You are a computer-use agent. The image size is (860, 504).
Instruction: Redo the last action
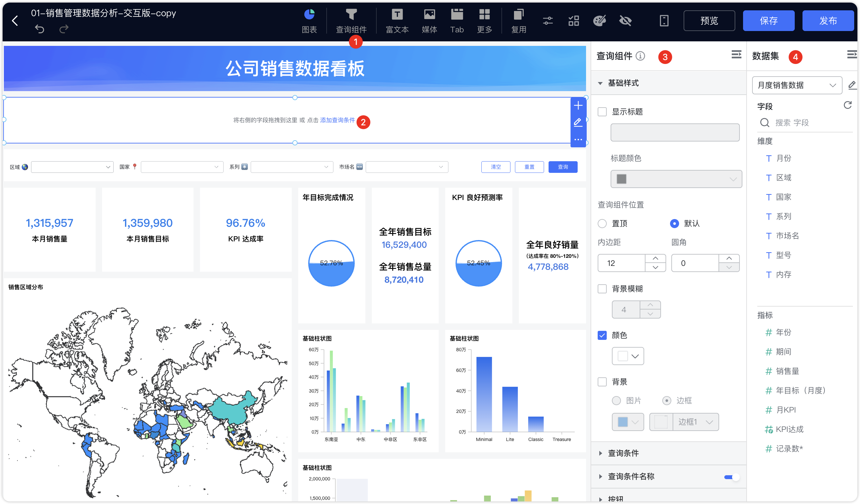tap(64, 29)
